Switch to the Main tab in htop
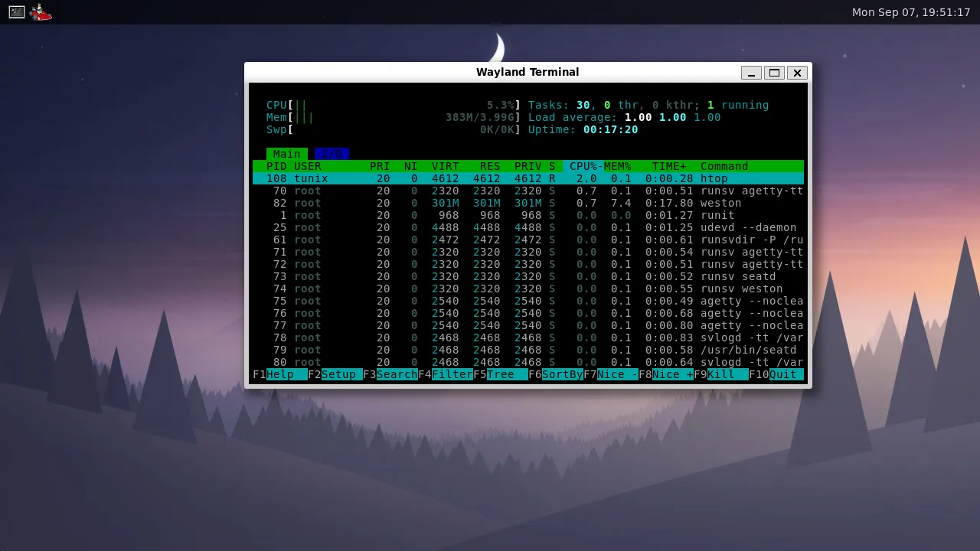 tap(287, 154)
